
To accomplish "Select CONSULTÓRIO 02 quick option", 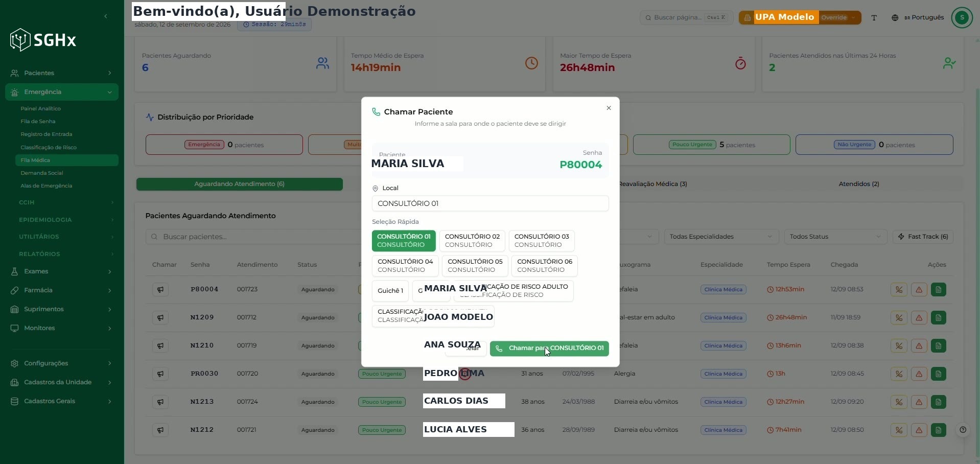I will [x=472, y=241].
